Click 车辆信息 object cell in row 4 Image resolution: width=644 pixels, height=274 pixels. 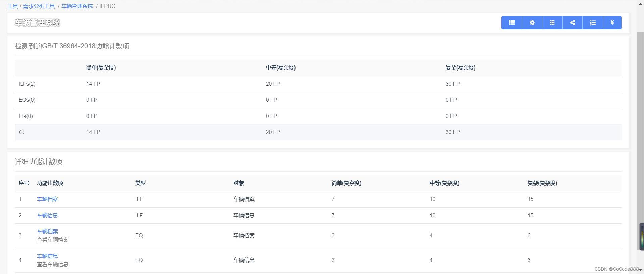tap(244, 260)
